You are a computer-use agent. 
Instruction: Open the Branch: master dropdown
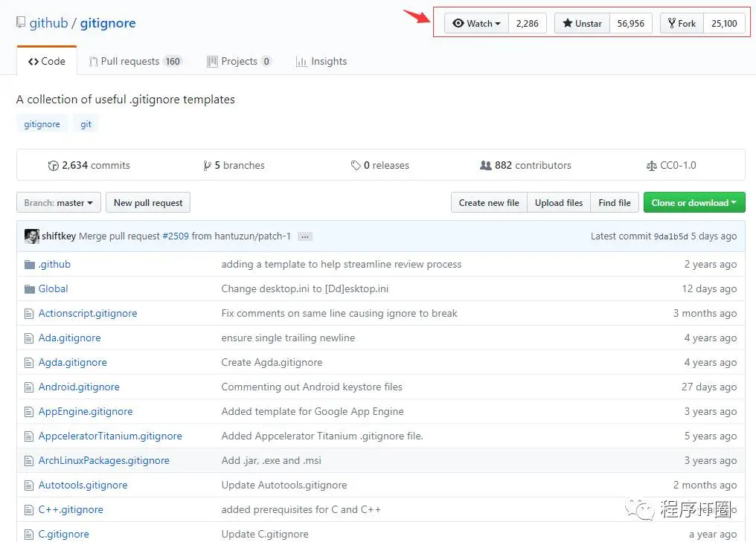pos(58,203)
